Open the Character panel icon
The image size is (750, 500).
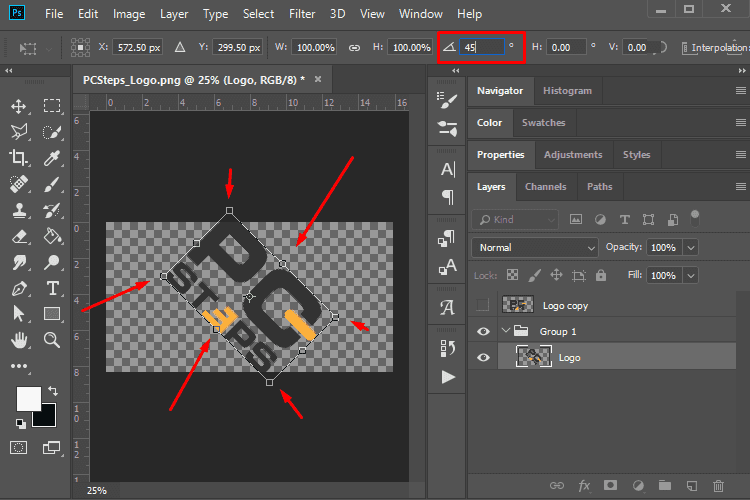[x=448, y=169]
